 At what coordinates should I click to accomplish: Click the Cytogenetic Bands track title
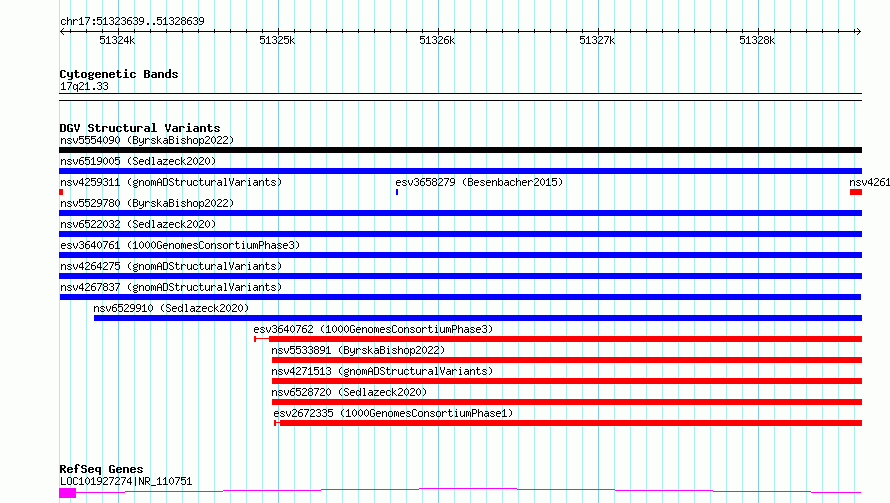tap(119, 74)
